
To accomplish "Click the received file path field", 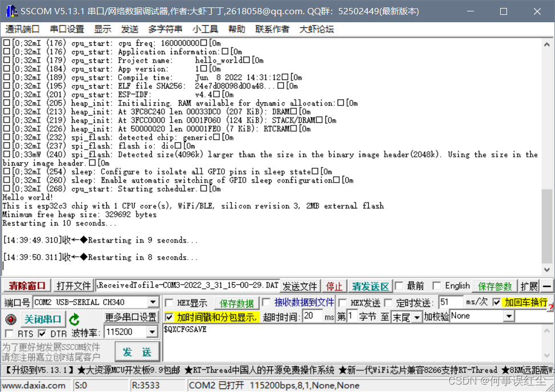I will pos(188,285).
